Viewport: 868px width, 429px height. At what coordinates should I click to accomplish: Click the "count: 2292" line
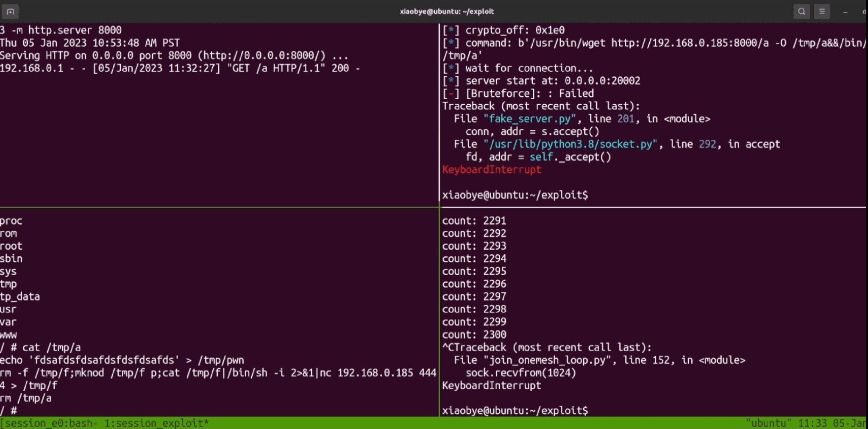(x=474, y=233)
